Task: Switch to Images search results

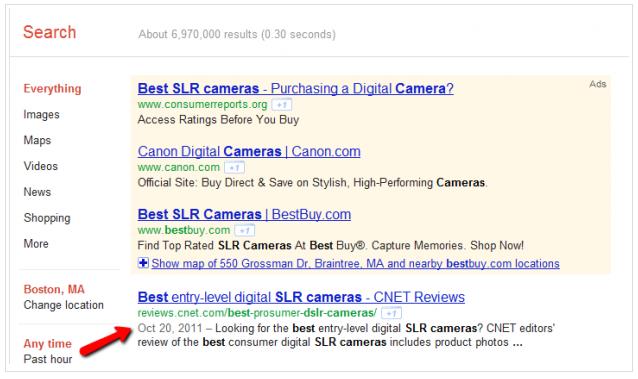Action: click(x=42, y=115)
